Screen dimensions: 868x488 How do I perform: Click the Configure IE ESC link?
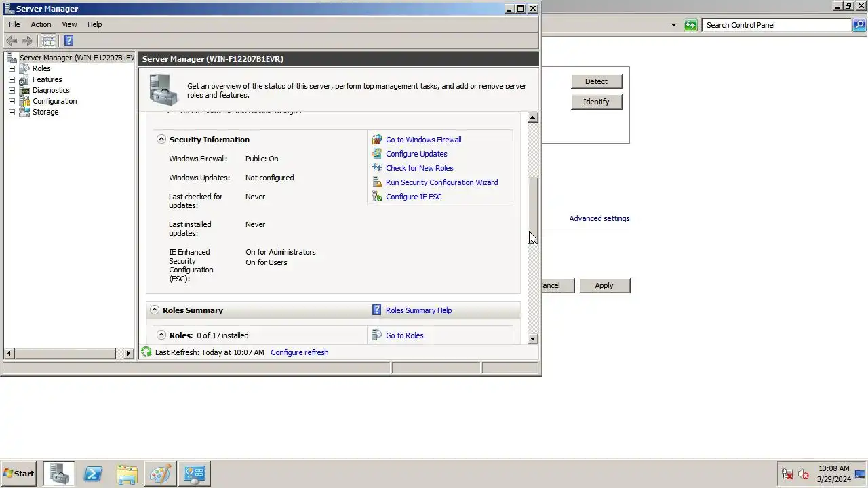click(x=414, y=197)
